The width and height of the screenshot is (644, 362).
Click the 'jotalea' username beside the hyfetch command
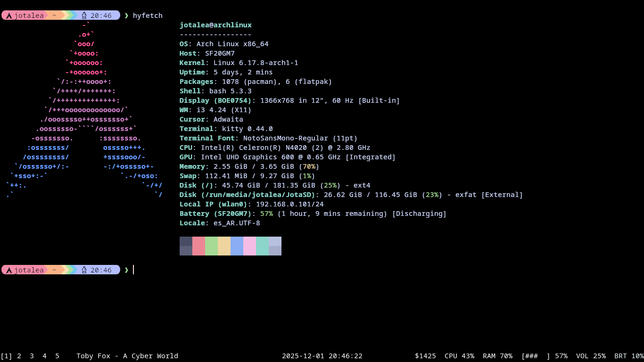point(29,16)
